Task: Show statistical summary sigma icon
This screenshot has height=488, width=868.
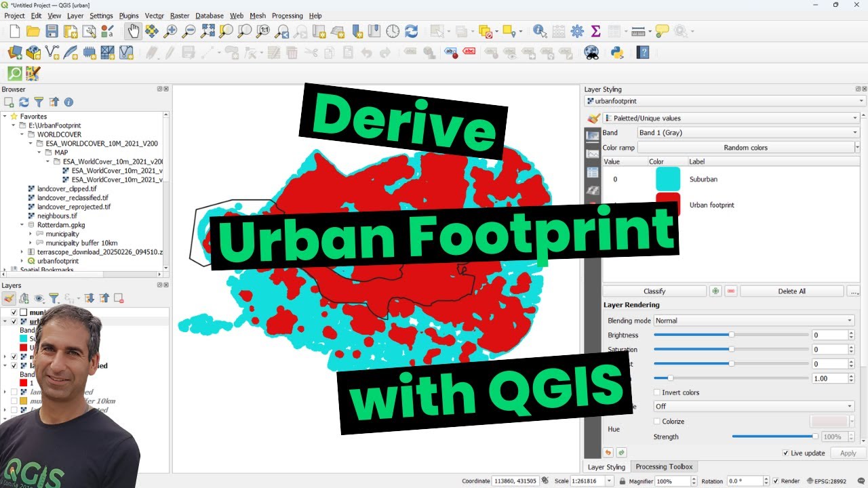Action: click(596, 31)
